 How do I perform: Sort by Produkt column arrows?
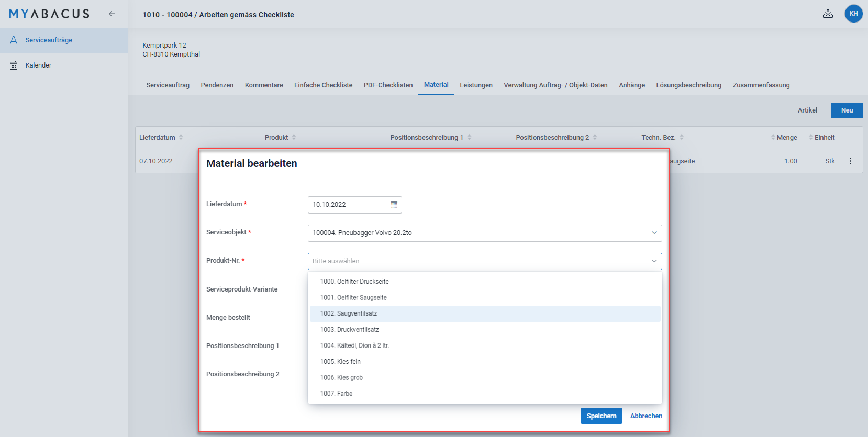click(x=294, y=137)
